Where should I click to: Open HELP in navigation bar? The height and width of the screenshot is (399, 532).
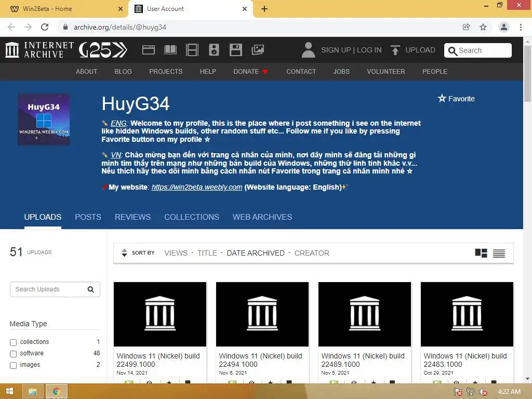pos(208,72)
